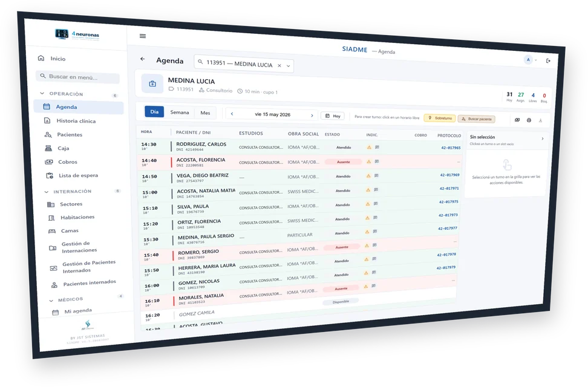
Task: Clear the MEDINA LUCIA search selection
Action: pyautogui.click(x=279, y=65)
